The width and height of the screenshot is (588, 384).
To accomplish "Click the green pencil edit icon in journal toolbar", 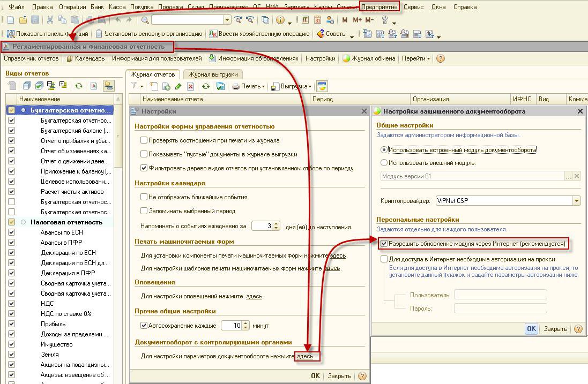I will click(178, 87).
